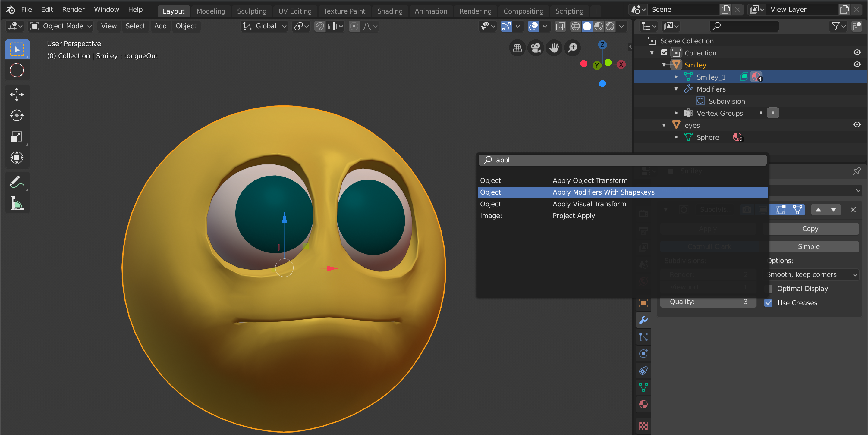Expand the Sphere tree item
Image resolution: width=868 pixels, height=435 pixels.
tap(676, 137)
